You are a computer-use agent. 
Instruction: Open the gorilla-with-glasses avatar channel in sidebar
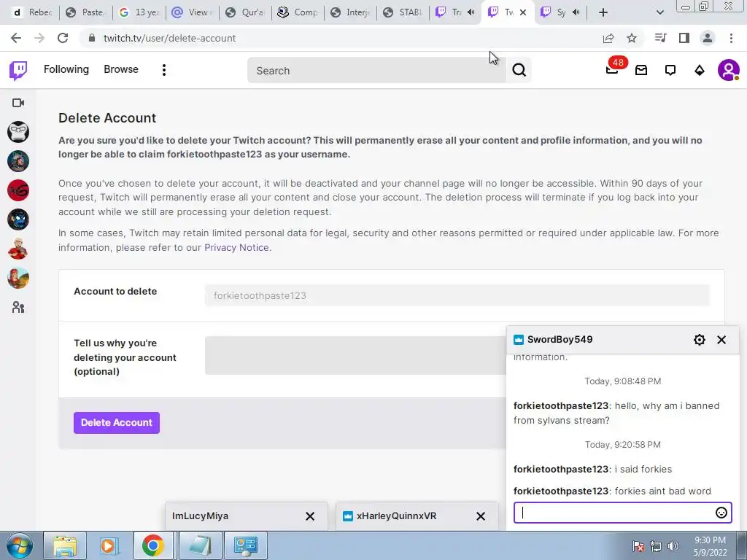tap(18, 132)
